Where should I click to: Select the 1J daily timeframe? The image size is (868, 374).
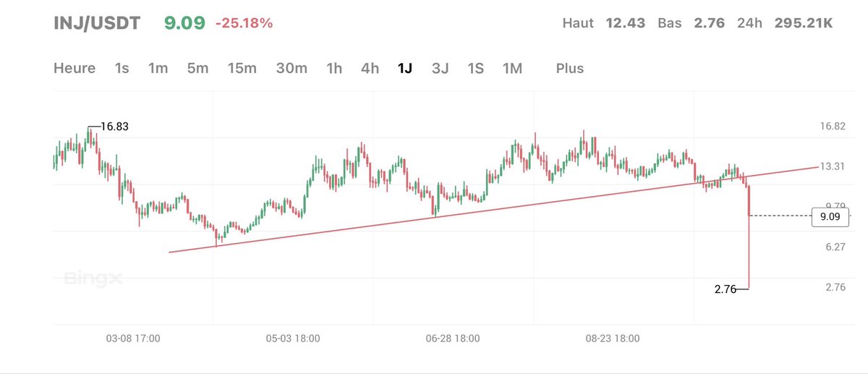coord(405,69)
